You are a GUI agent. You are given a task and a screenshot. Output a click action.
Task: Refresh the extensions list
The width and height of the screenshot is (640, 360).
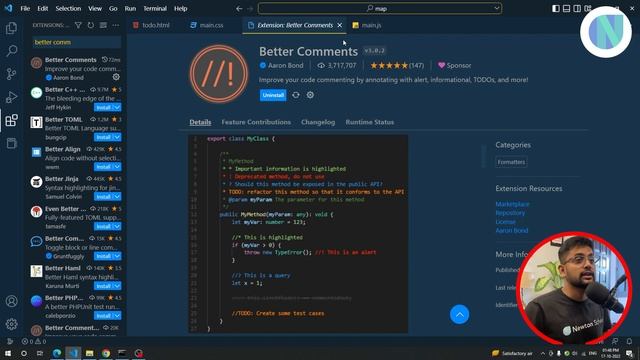pyautogui.click(x=91, y=25)
